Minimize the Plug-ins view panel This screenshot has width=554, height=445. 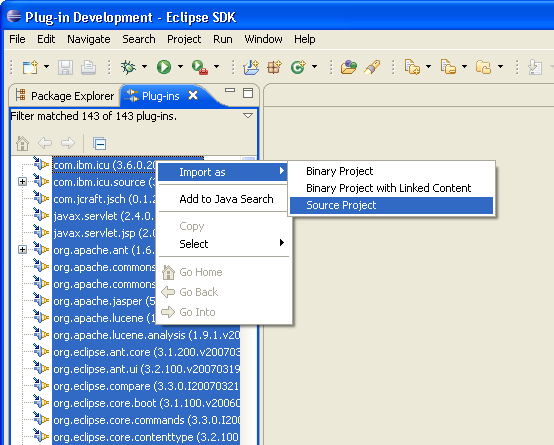point(230,90)
